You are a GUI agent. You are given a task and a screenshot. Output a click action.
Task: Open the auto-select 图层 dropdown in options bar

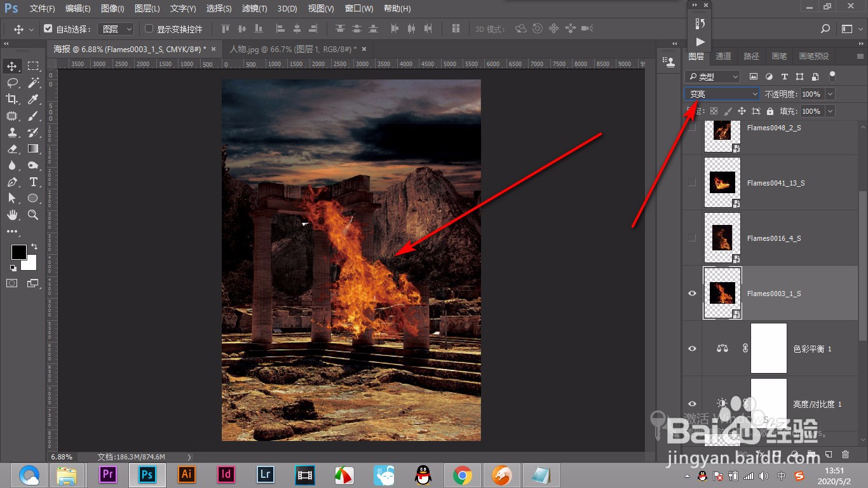tap(118, 29)
